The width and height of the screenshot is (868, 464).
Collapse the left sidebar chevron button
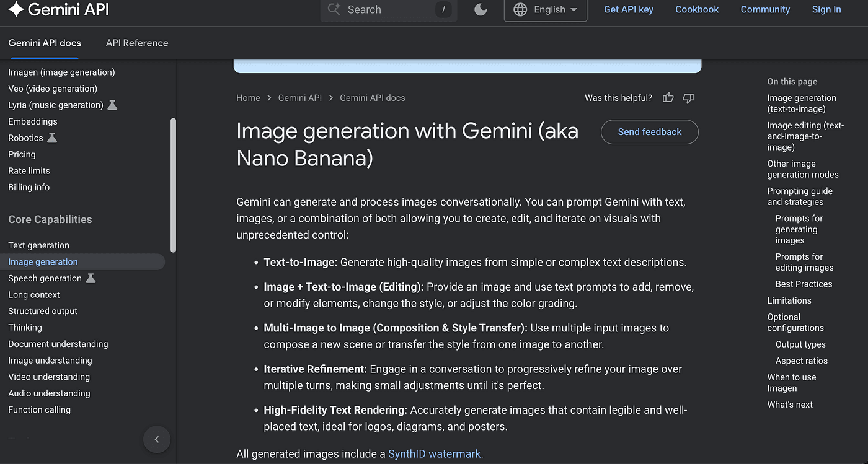(x=157, y=439)
